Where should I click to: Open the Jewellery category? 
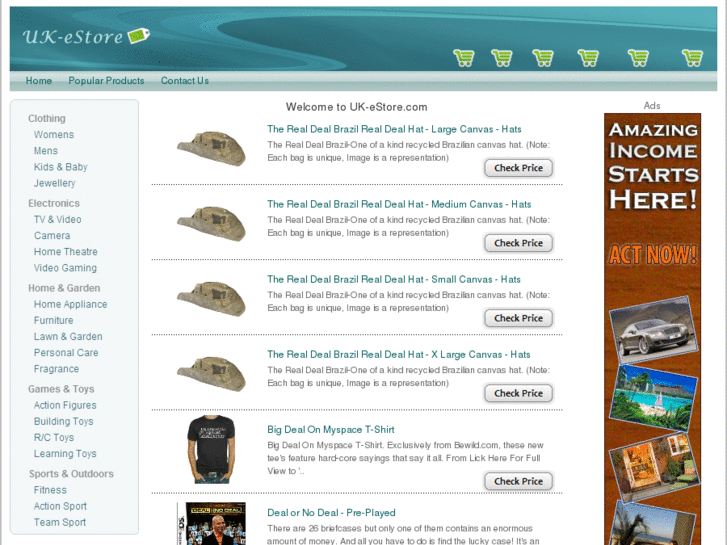coord(54,183)
